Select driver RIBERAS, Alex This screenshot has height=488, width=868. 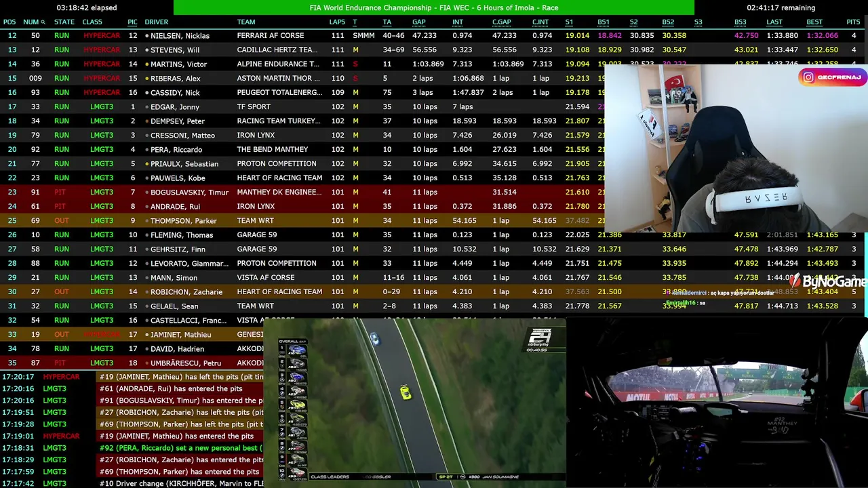tap(175, 79)
